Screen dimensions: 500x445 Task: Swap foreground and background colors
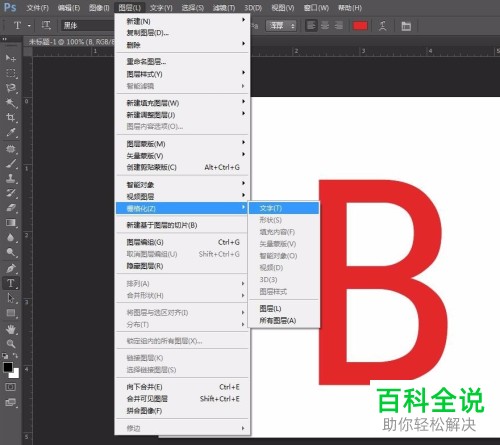point(15,356)
